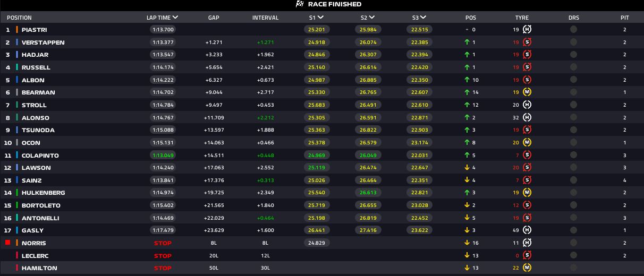Viewport: 644px width, 276px height.
Task: Click Hamilton's medium tyre icon
Action: tap(527, 268)
